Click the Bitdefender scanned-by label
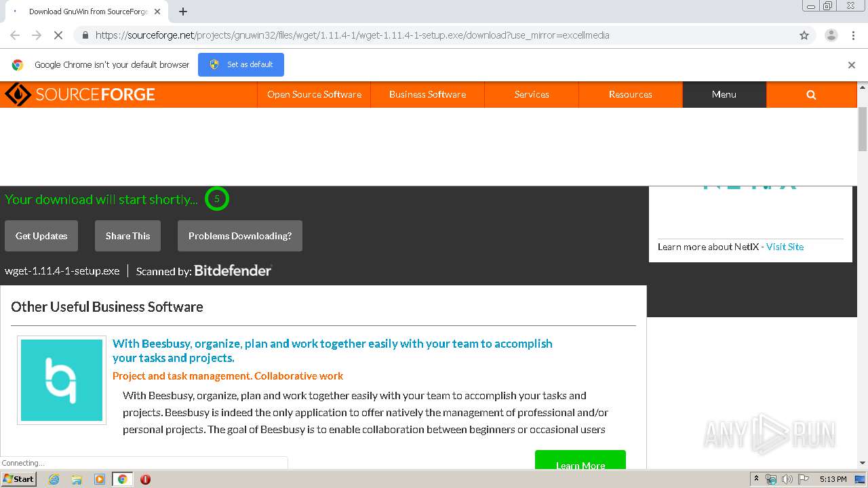This screenshot has height=488, width=868. (x=203, y=270)
